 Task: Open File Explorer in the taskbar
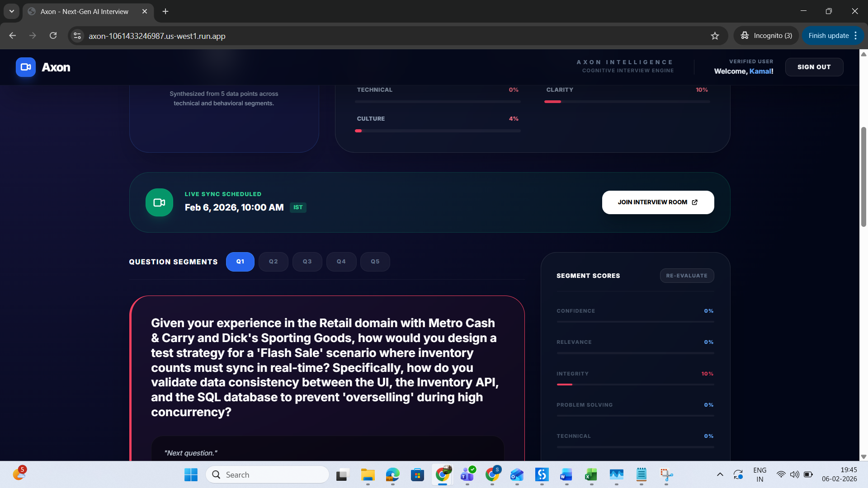(368, 474)
